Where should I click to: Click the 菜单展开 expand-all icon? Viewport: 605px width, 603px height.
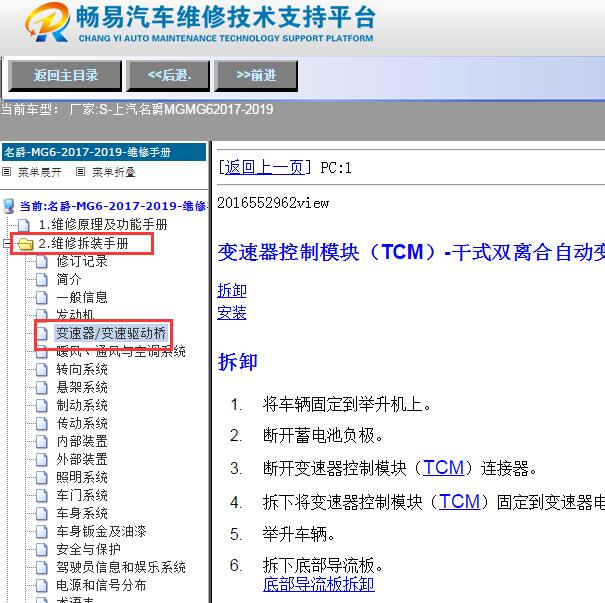click(7, 171)
